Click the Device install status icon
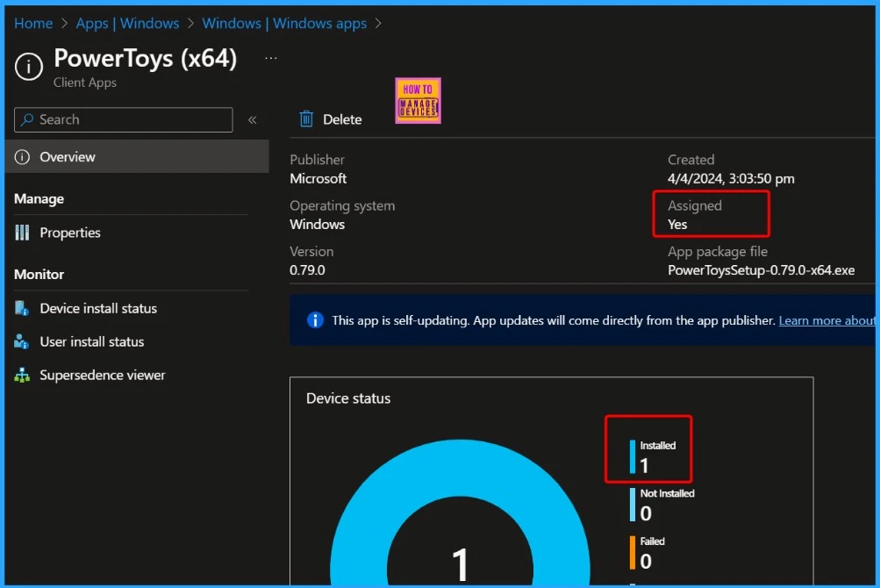Viewport: 880px width, 588px height. point(22,308)
